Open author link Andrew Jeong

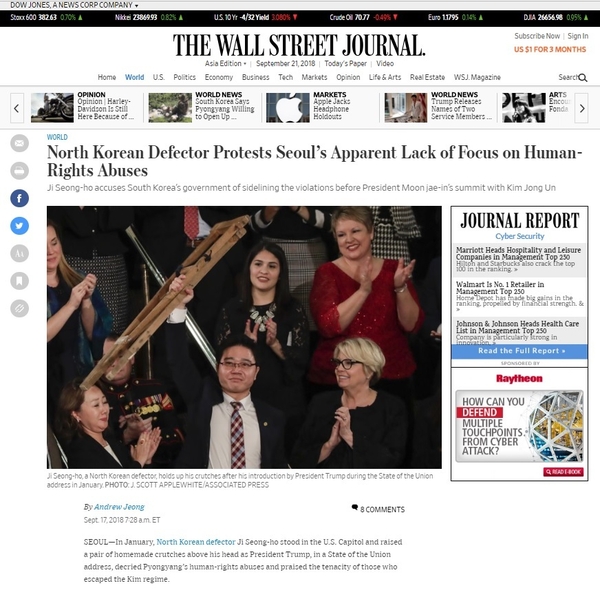(x=119, y=507)
